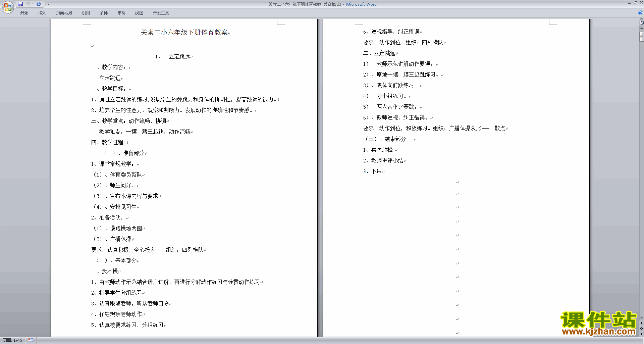Click the line starting 1、通过立定跳远的练习

(x=184, y=99)
